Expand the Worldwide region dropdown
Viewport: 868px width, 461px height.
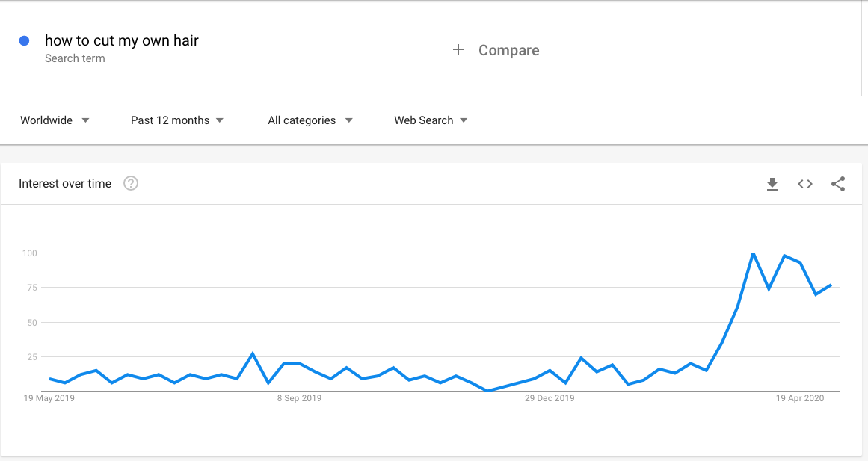[x=55, y=120]
